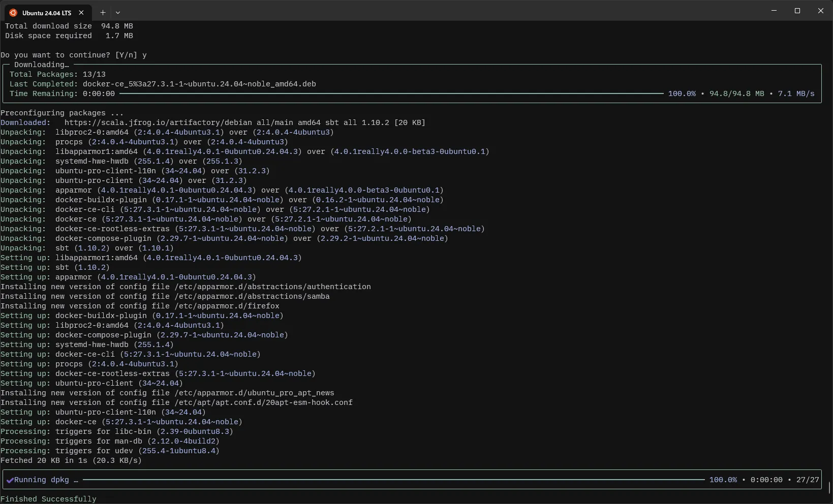Click 'Total Packages: 13/13' text
This screenshot has height=504, width=833.
[57, 74]
